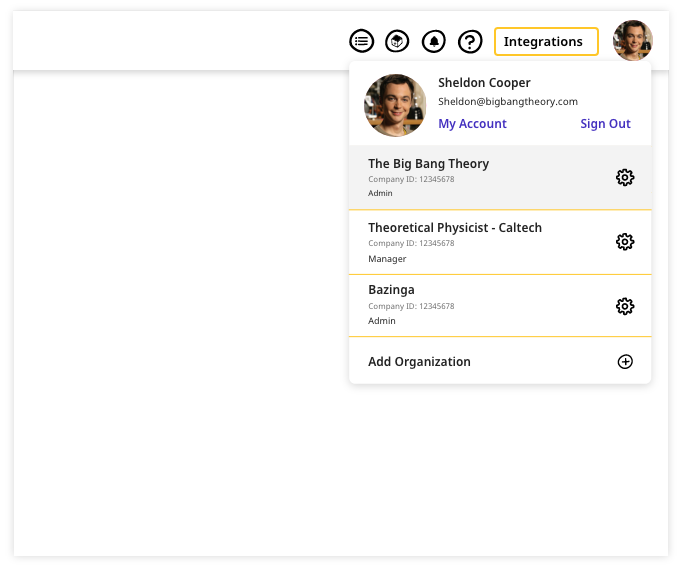Image resolution: width=682 pixels, height=568 pixels.
Task: Open notifications bell icon
Action: tap(434, 41)
